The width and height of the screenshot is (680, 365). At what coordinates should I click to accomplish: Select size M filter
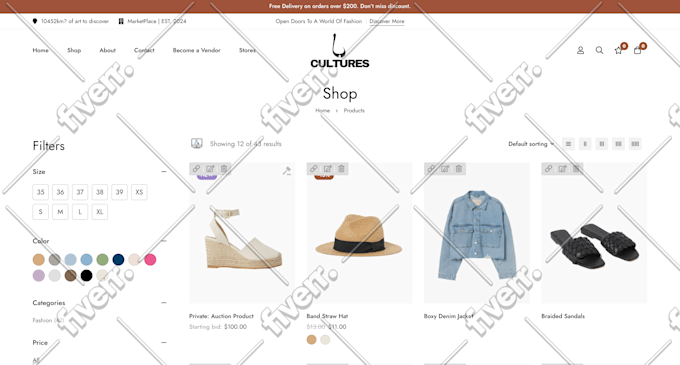[60, 212]
